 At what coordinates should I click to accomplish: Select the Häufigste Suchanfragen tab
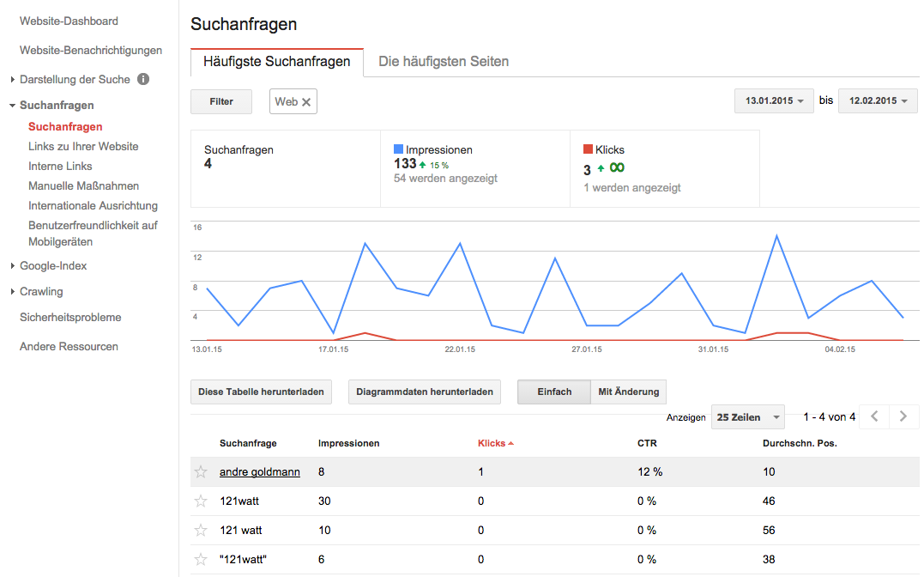(276, 62)
